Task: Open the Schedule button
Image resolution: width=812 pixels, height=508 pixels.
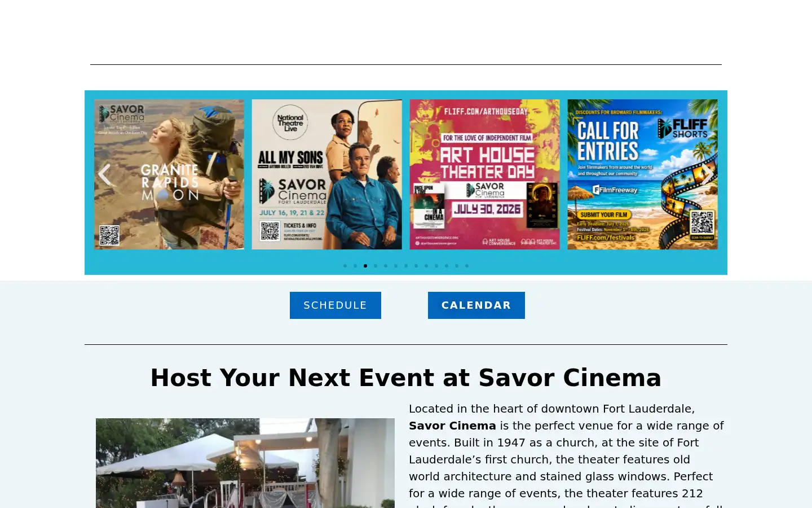Action: point(336,305)
